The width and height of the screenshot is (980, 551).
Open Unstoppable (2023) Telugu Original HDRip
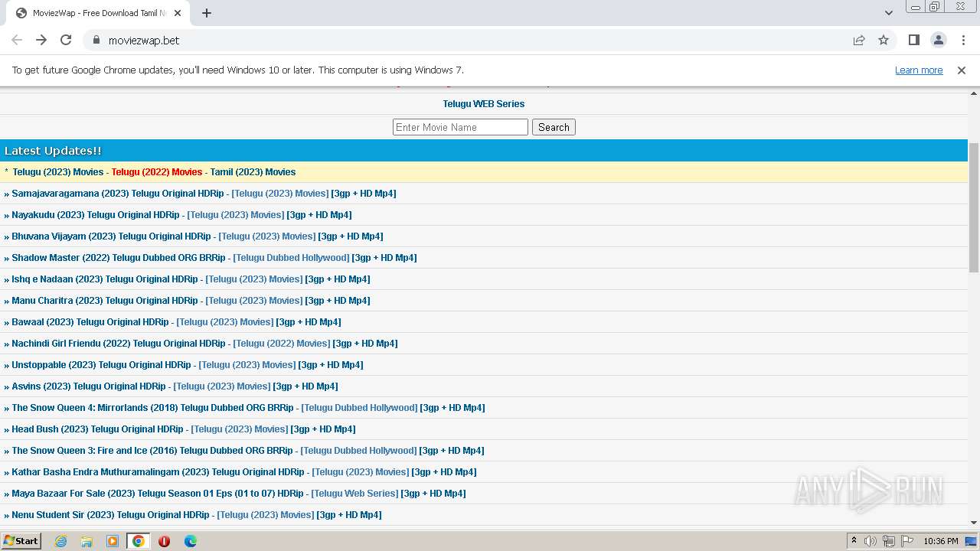(x=101, y=365)
